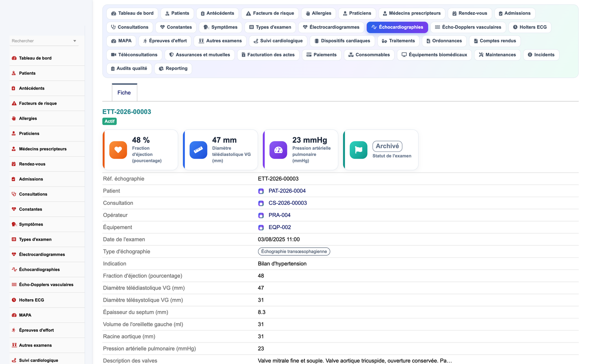
Task: Open the Rechercher dropdown arrow
Action: click(75, 41)
